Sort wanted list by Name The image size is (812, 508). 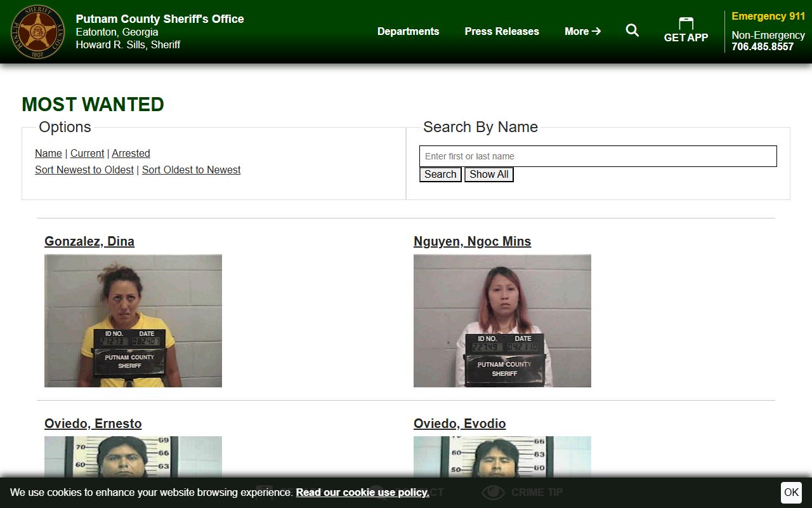point(48,153)
